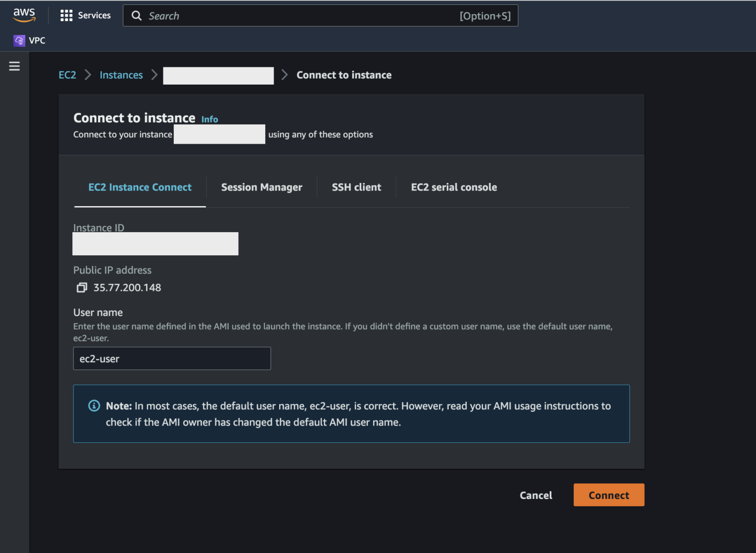Viewport: 756px width, 553px height.
Task: Click the Connect button
Action: (608, 495)
